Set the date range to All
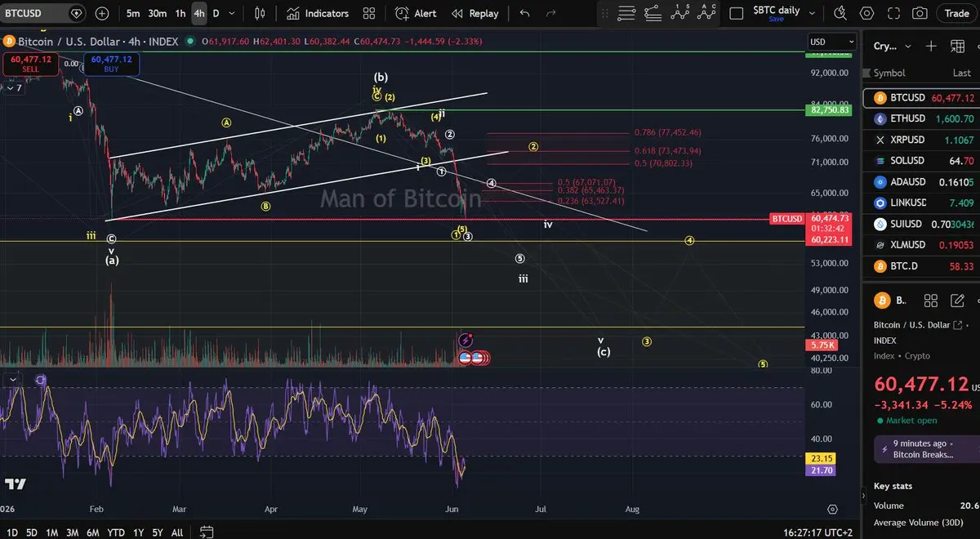The height and width of the screenshot is (539, 980). point(177,532)
